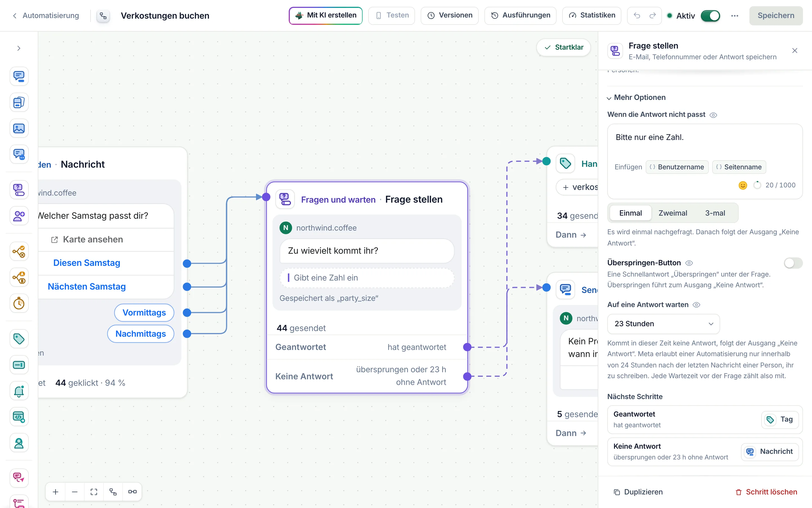Go back to Automatisierung

click(x=46, y=16)
